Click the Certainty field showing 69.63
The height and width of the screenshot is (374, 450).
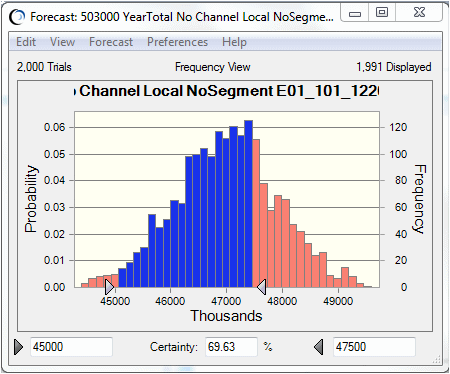click(x=231, y=347)
